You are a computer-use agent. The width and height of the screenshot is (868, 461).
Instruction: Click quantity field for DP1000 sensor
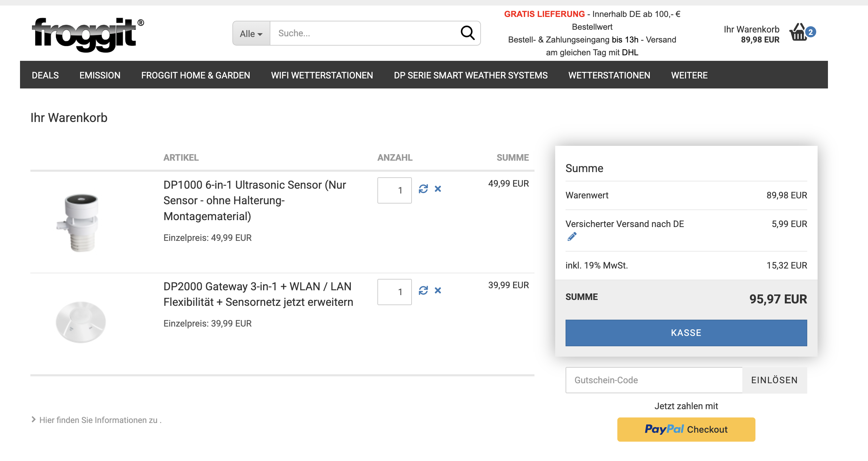[x=394, y=190]
